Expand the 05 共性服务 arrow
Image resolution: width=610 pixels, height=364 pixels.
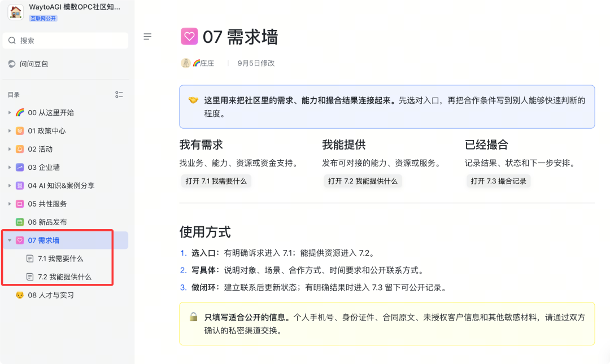10,204
